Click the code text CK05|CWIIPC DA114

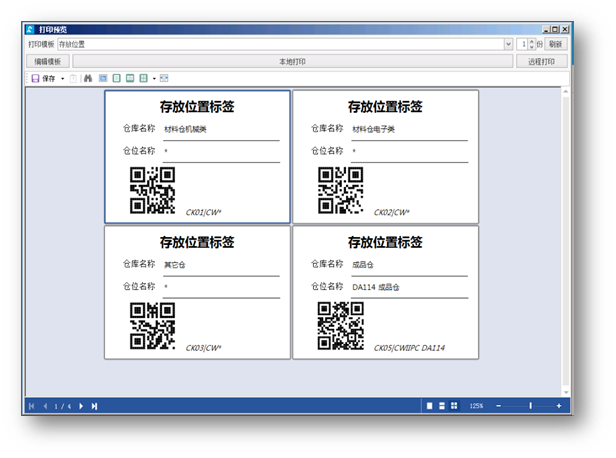pyautogui.click(x=409, y=348)
